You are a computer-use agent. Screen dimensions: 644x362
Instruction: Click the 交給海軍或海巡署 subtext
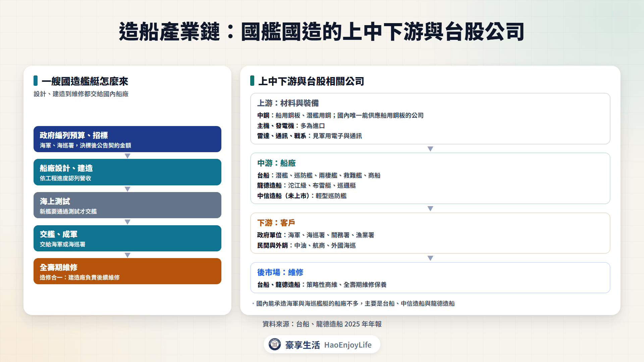(x=62, y=244)
